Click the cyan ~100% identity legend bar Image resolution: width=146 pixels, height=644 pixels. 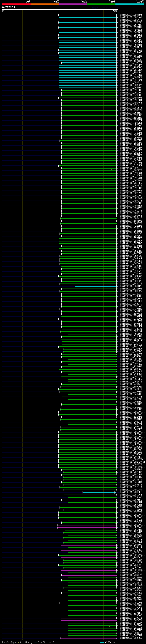130,4
